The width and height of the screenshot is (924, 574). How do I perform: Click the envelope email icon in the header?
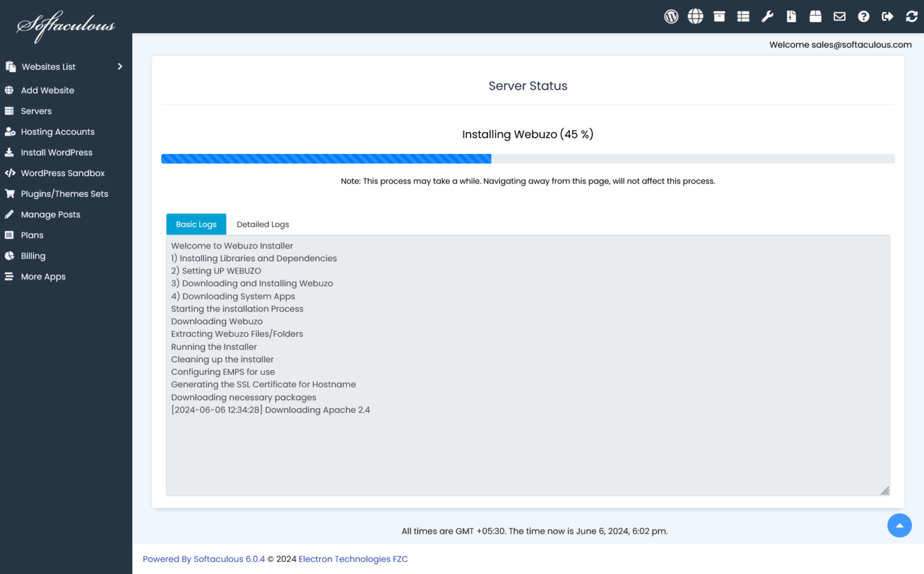(840, 16)
